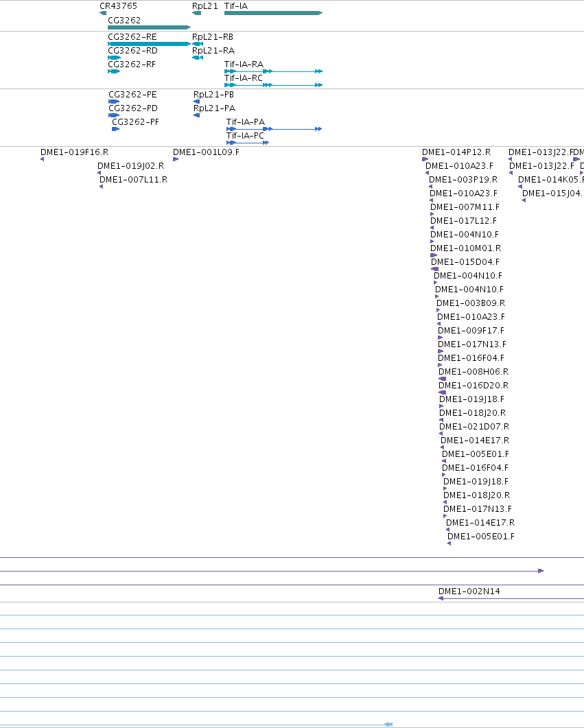Screen dimensions: 584x728
Task: Open the Tif-IA-RC transcript label
Action: click(243, 78)
